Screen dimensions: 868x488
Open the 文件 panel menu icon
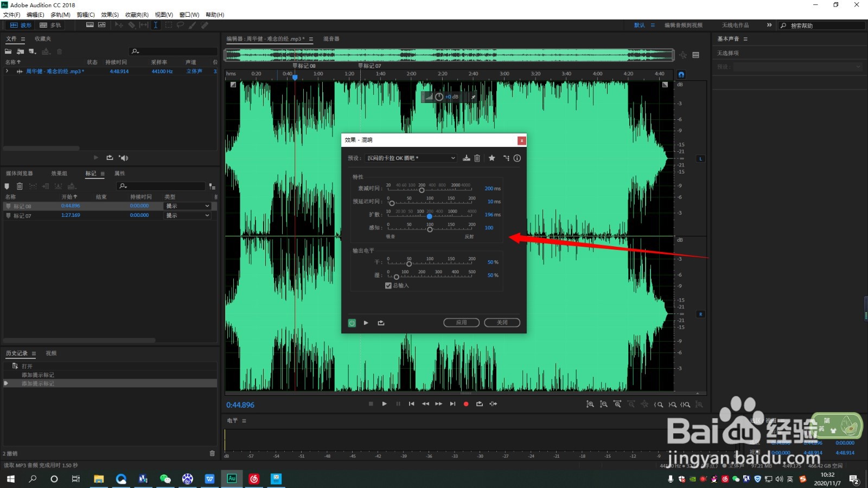pos(23,39)
